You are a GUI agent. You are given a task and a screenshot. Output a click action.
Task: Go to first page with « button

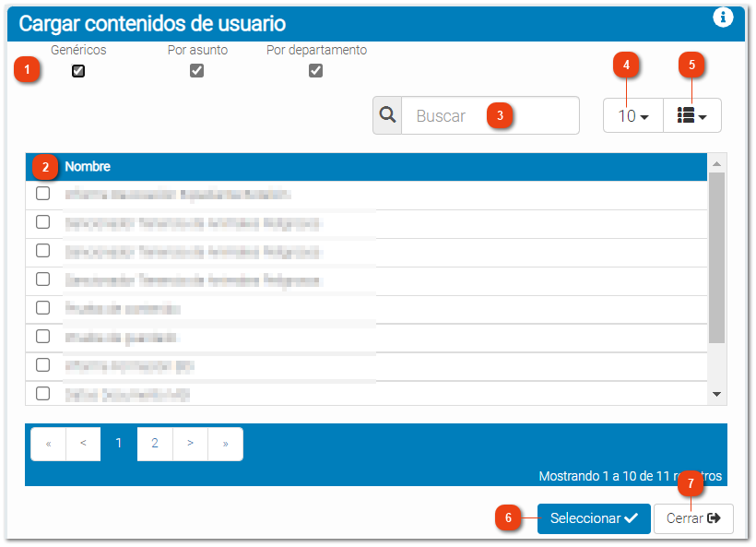click(x=48, y=444)
